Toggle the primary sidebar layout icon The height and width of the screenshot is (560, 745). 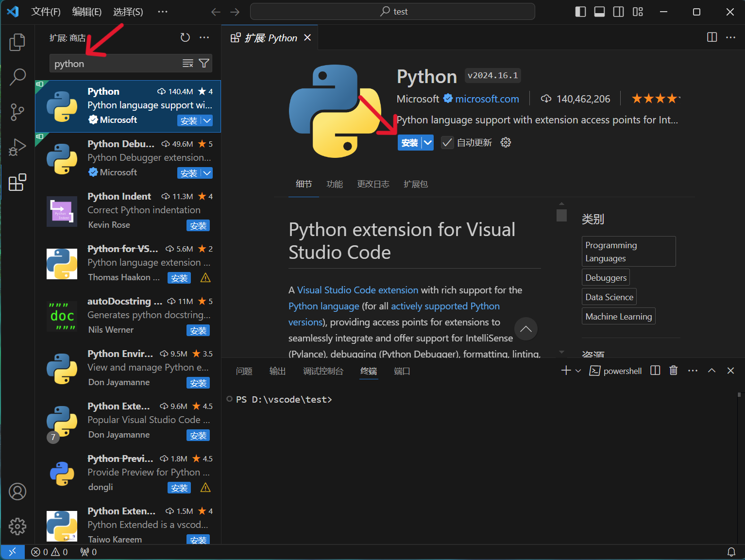point(580,12)
